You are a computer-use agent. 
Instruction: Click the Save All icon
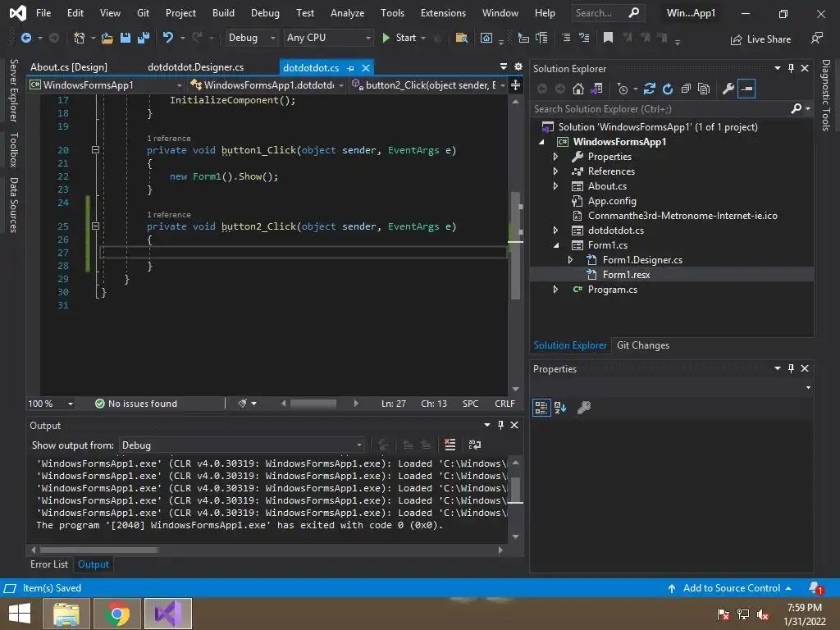[x=143, y=38]
